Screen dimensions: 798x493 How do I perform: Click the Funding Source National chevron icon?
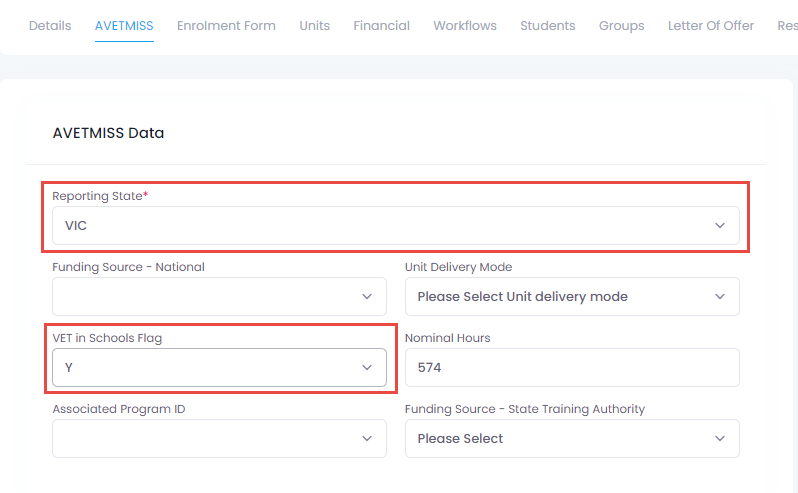pyautogui.click(x=367, y=296)
